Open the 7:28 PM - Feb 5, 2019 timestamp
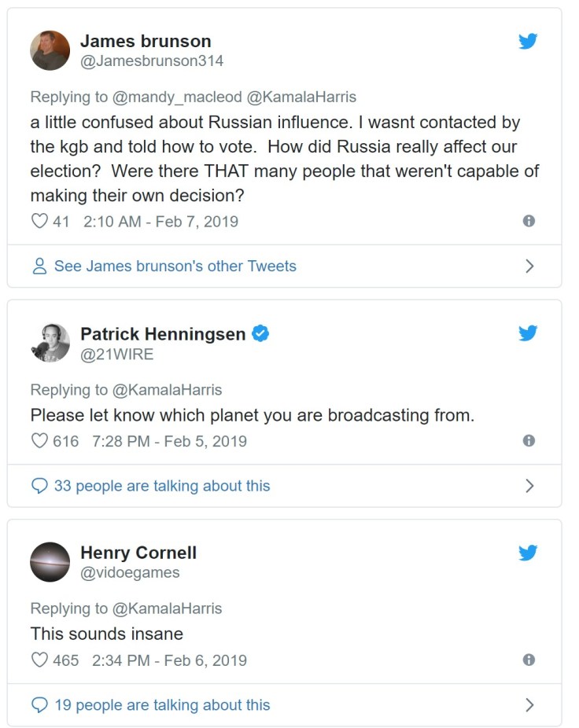 point(169,441)
